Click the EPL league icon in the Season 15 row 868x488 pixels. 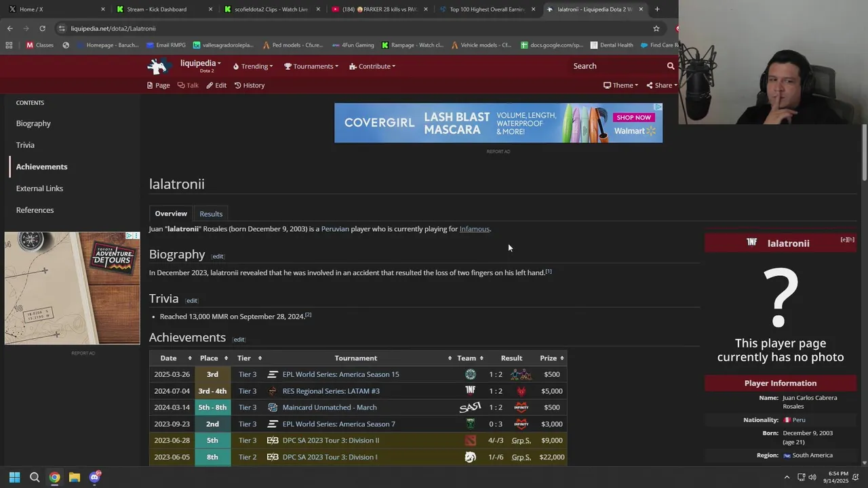click(x=273, y=374)
